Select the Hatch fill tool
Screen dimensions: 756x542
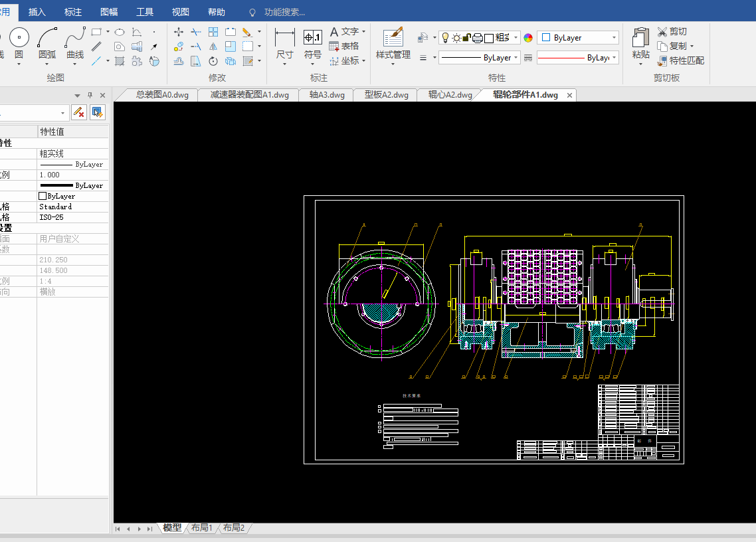click(x=120, y=61)
